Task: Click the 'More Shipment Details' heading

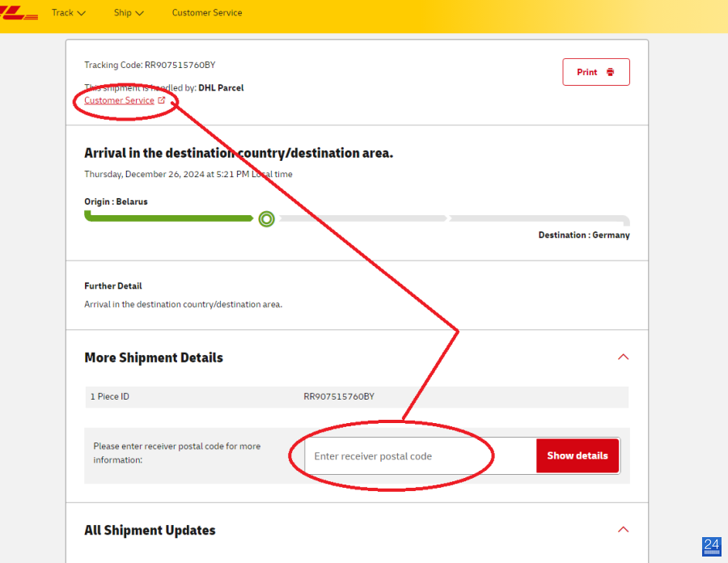Action: pos(154,358)
